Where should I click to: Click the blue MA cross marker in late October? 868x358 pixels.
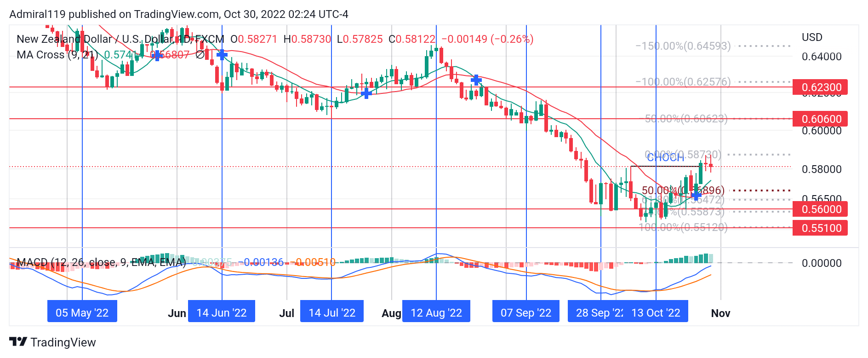[696, 195]
